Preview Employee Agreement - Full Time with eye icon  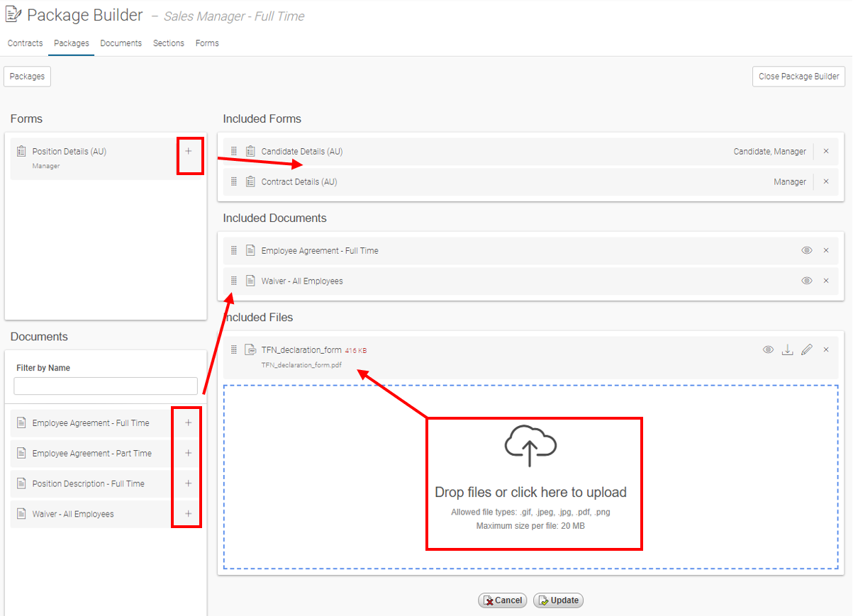(x=806, y=250)
